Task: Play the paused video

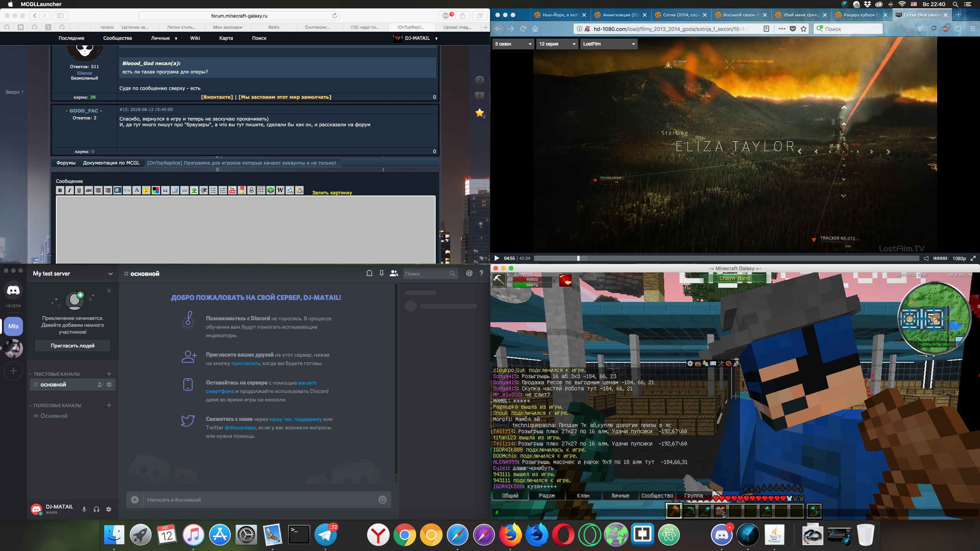Action: 497,258
